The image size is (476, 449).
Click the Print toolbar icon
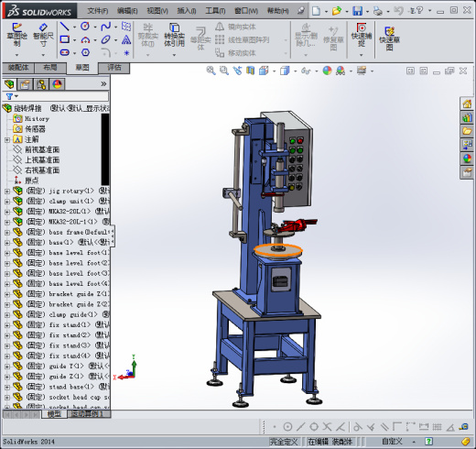pyautogui.click(x=378, y=11)
